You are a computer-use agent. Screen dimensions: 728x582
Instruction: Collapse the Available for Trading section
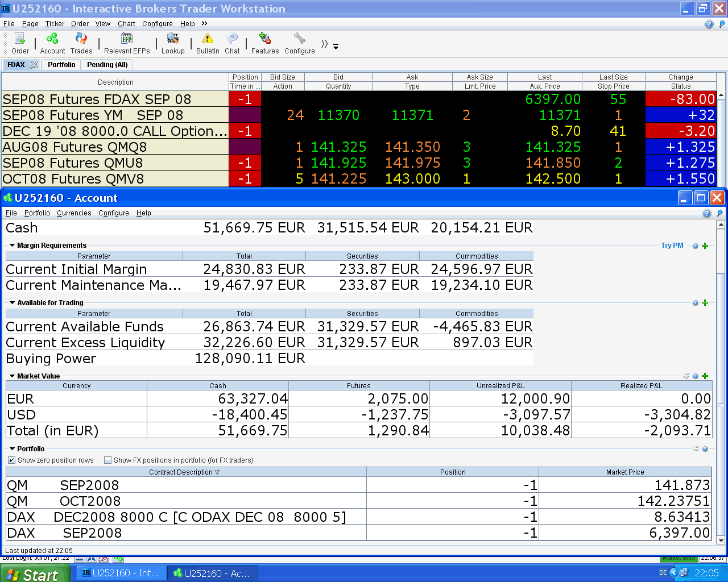[x=12, y=303]
